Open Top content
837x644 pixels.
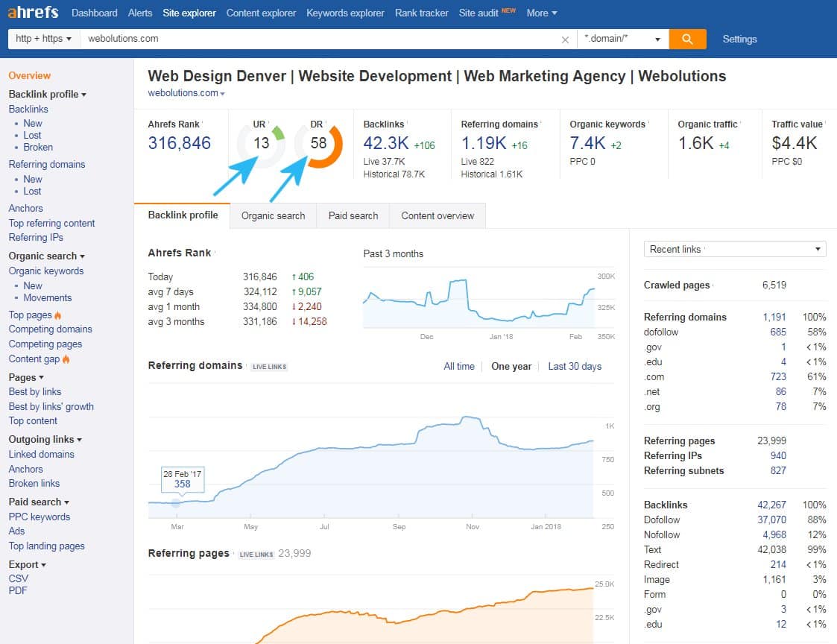[33, 421]
